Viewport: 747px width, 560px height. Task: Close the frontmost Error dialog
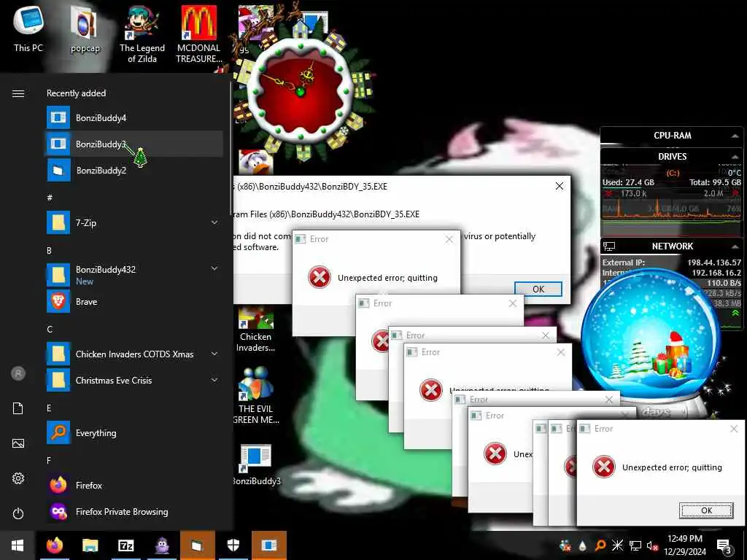pos(734,429)
